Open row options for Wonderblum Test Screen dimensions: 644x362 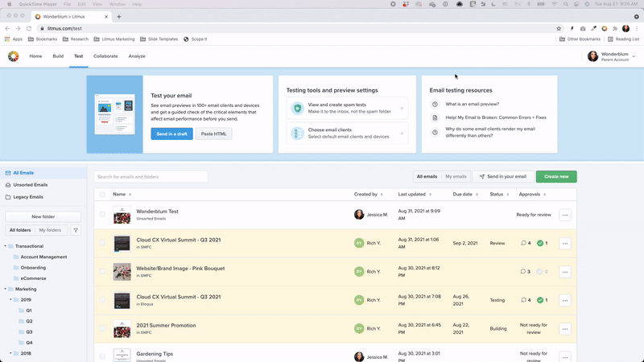pos(565,215)
